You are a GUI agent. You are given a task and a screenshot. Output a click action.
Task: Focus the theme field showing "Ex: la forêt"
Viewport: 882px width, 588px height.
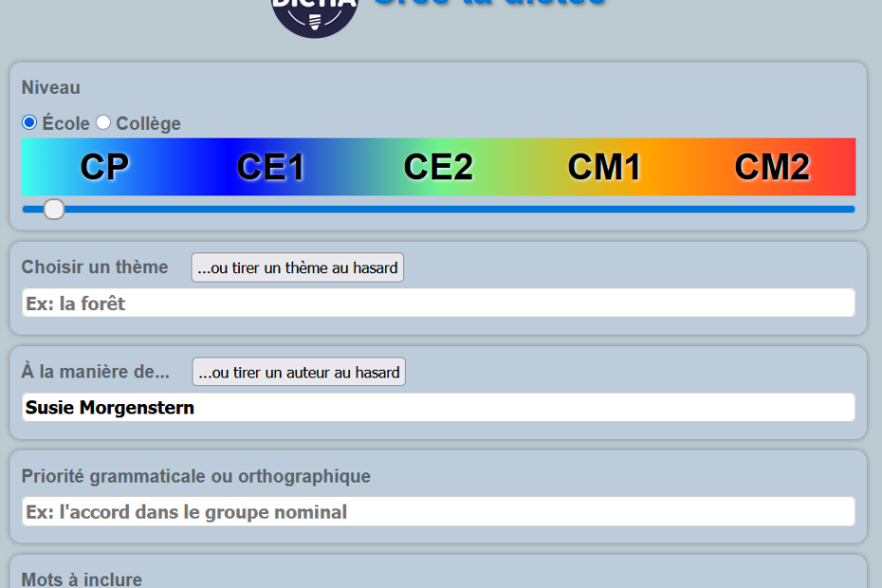(x=438, y=303)
